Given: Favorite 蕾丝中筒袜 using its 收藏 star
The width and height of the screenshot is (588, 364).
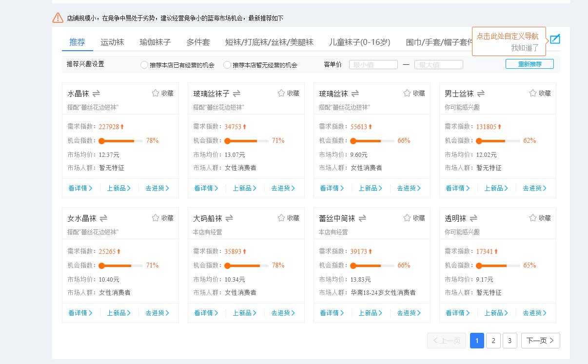Looking at the screenshot, I should (406, 218).
